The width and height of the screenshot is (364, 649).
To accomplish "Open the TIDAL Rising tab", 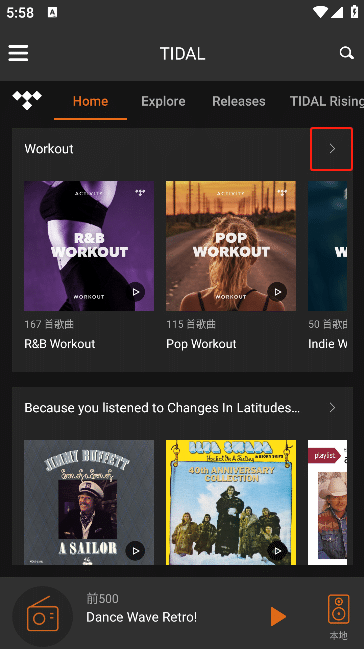I will pyautogui.click(x=327, y=101).
